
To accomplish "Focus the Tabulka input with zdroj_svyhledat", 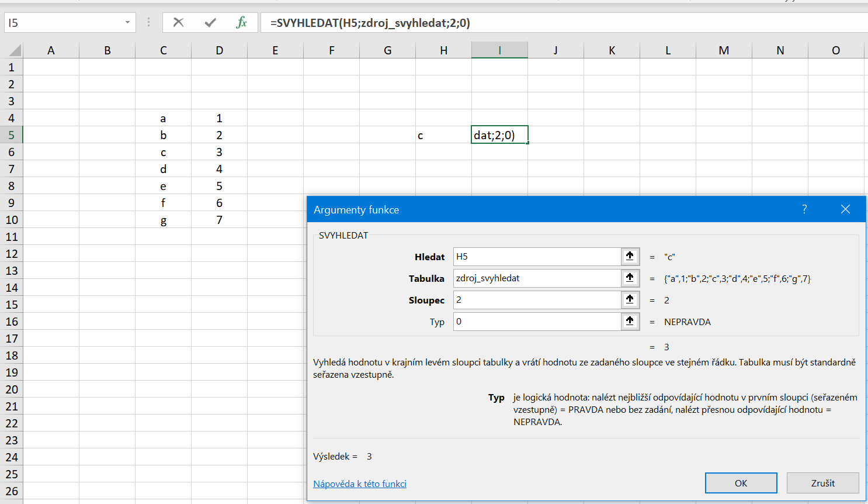I will [536, 278].
